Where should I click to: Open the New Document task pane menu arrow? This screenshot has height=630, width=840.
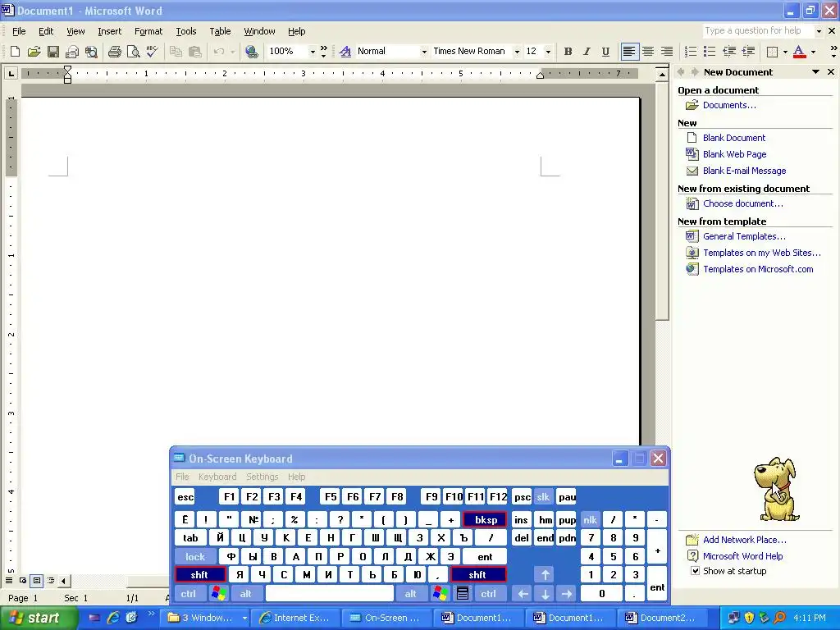pyautogui.click(x=815, y=72)
